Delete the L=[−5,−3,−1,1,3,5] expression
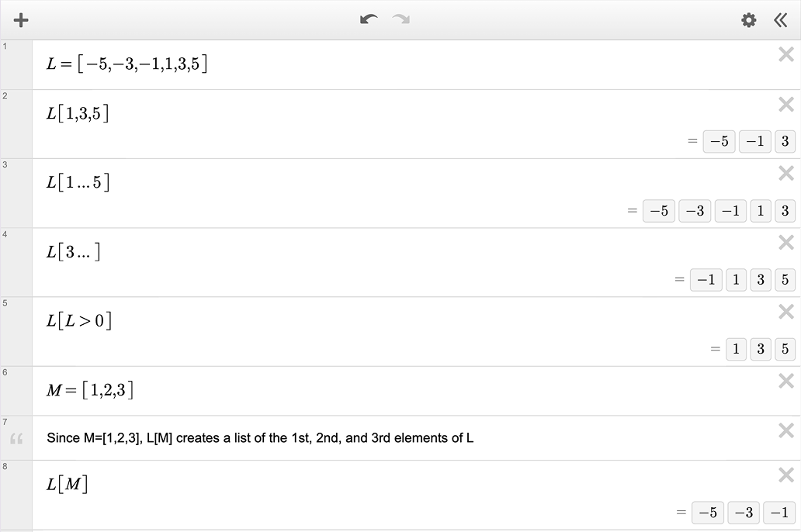This screenshot has height=532, width=801. tap(785, 54)
